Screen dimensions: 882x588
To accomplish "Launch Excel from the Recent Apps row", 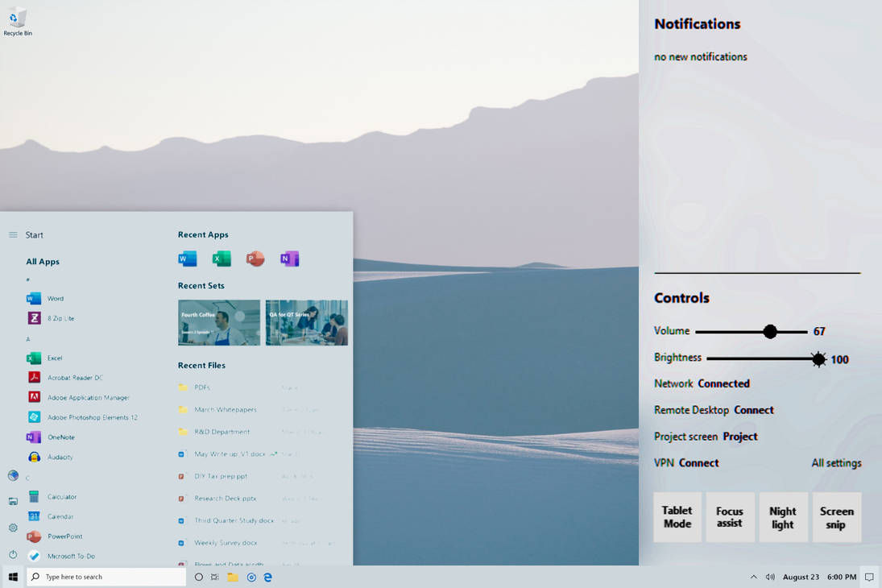I will pyautogui.click(x=222, y=259).
